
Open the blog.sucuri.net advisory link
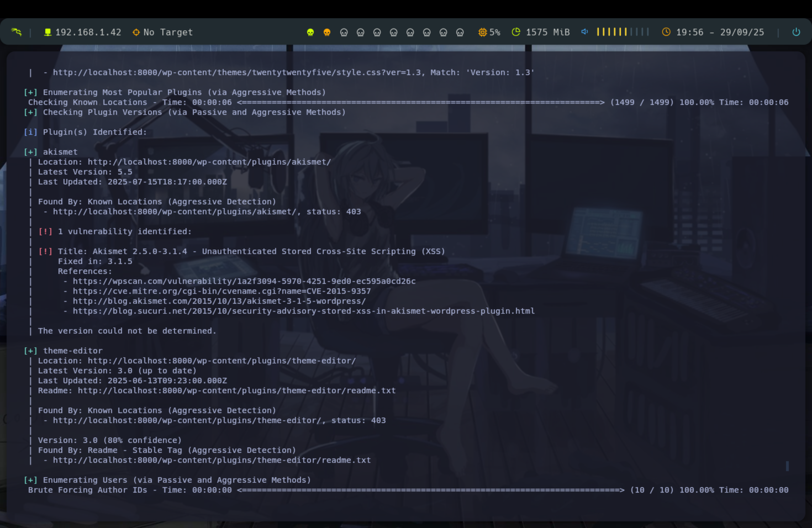coord(303,311)
